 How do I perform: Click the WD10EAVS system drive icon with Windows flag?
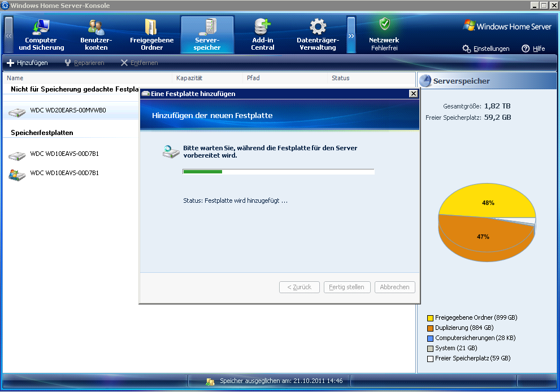17,175
